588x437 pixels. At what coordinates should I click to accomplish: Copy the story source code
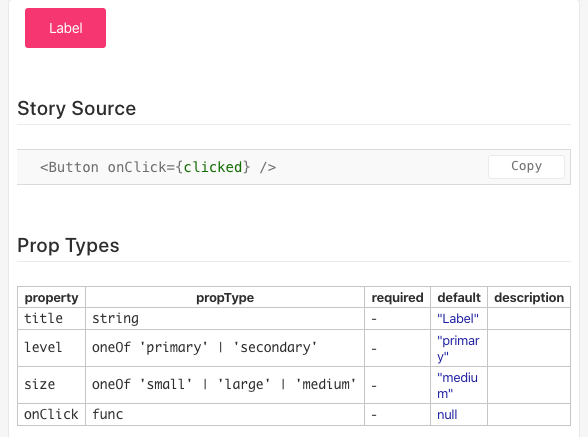(x=526, y=167)
